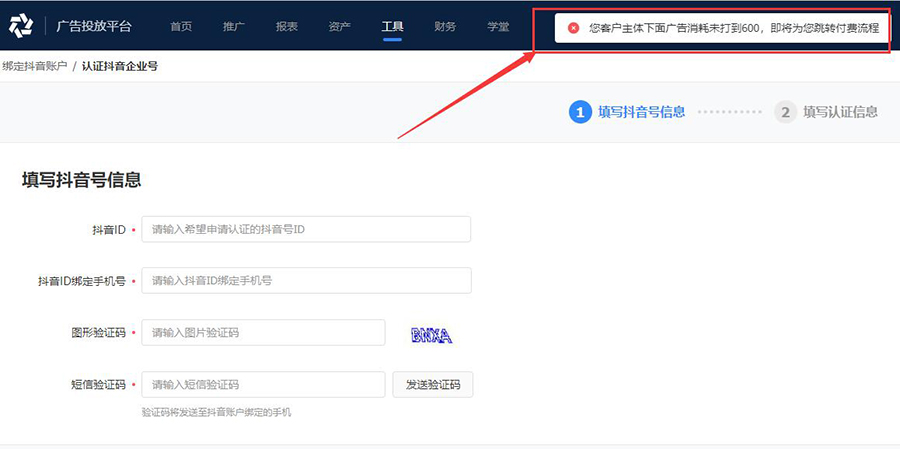The width and height of the screenshot is (900, 449).
Task: Click the step 1 circle indicator
Action: [x=580, y=112]
